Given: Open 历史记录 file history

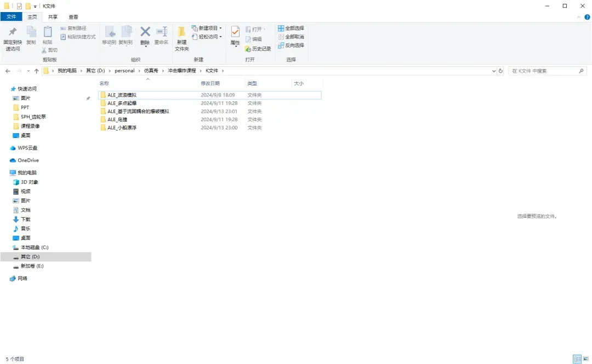Looking at the screenshot, I should pyautogui.click(x=258, y=49).
